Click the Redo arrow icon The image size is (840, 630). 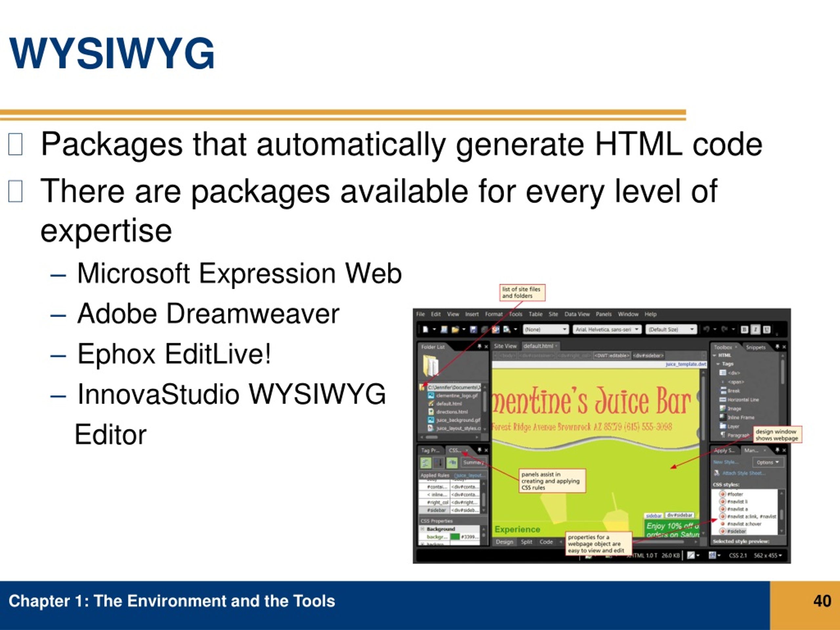pos(724,329)
